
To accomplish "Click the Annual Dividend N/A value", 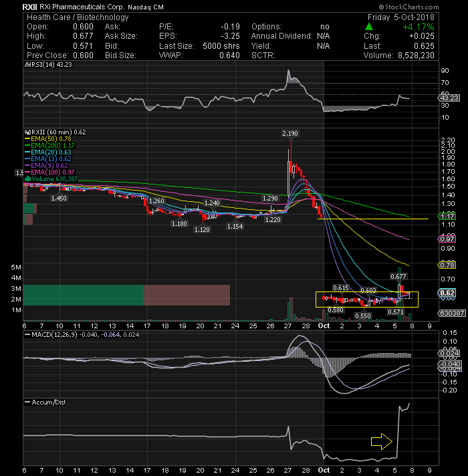I will click(324, 36).
